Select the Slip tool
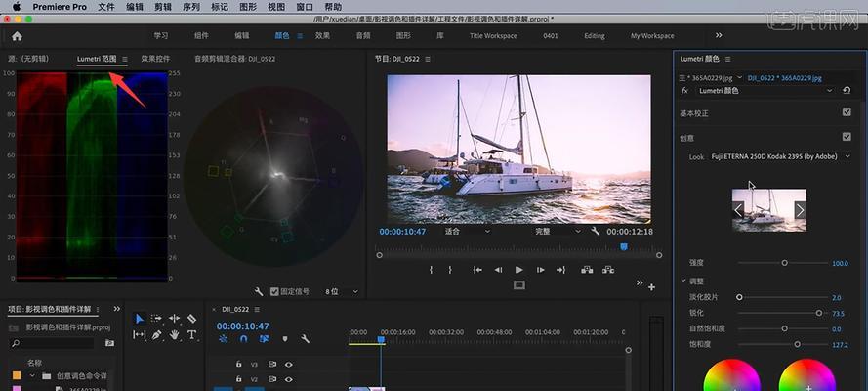 coord(140,335)
